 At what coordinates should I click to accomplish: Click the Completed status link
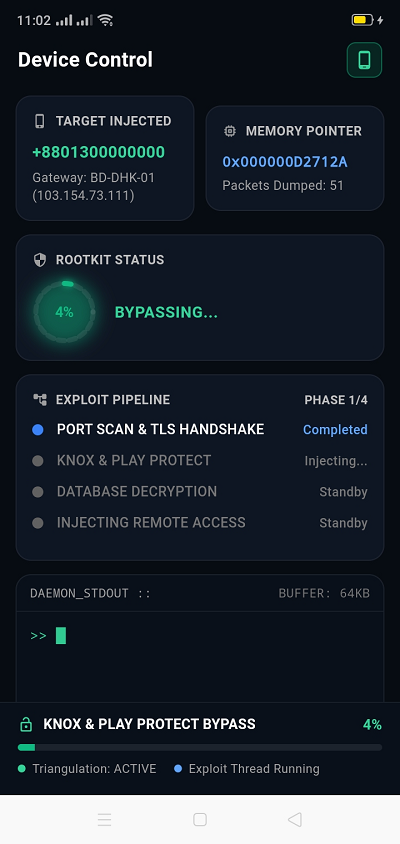coord(335,430)
